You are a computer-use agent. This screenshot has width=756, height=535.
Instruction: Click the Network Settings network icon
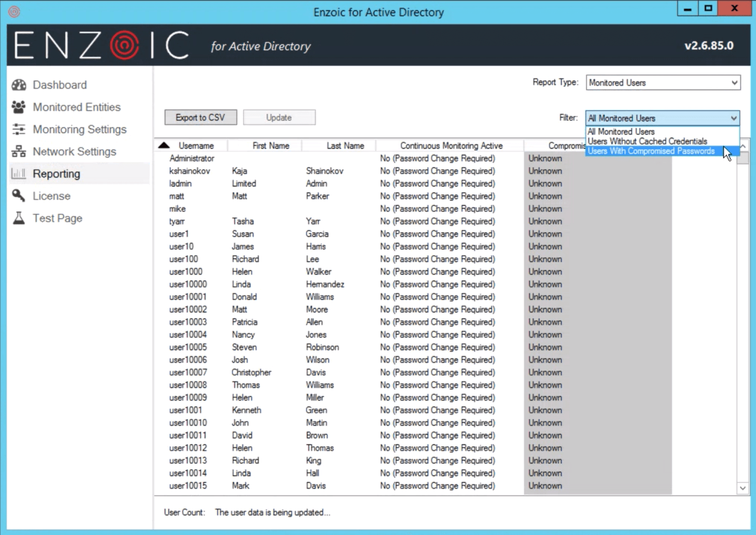coord(19,151)
